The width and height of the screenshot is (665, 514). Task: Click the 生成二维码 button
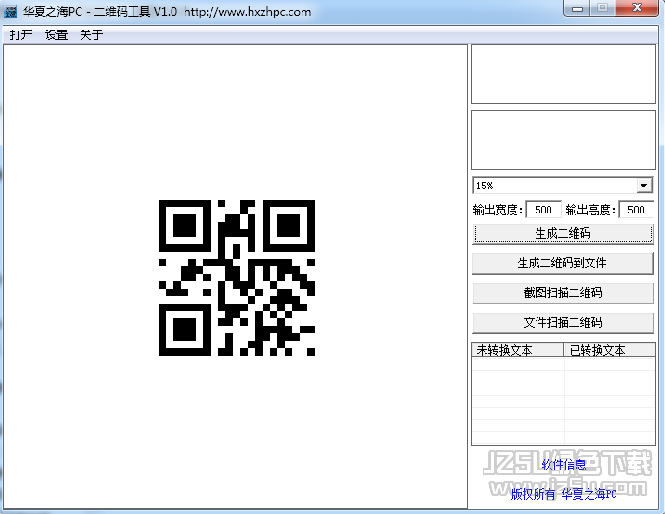pos(563,234)
